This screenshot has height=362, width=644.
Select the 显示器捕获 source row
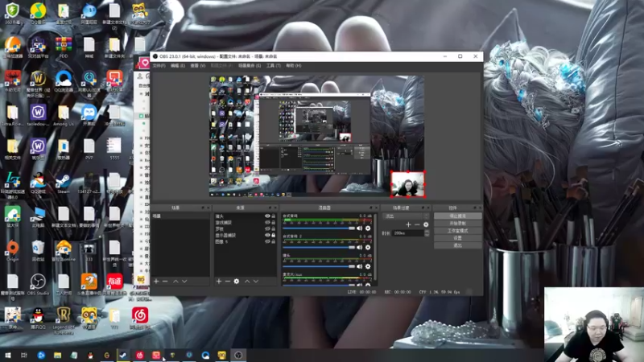coord(245,235)
